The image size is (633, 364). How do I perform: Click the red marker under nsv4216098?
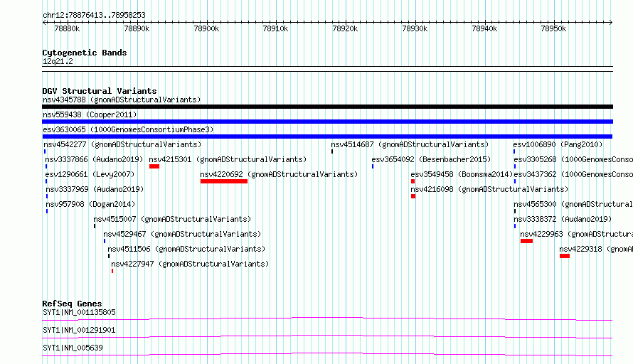pyautogui.click(x=413, y=196)
